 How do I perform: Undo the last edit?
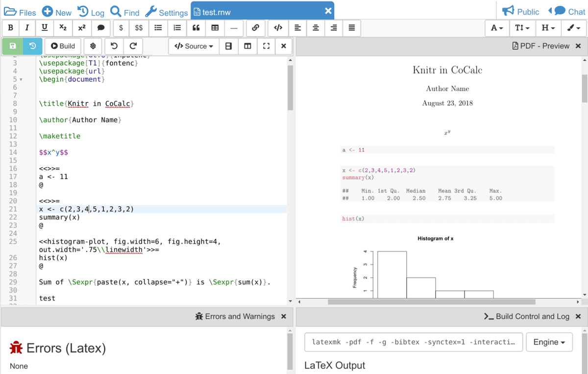coord(114,46)
